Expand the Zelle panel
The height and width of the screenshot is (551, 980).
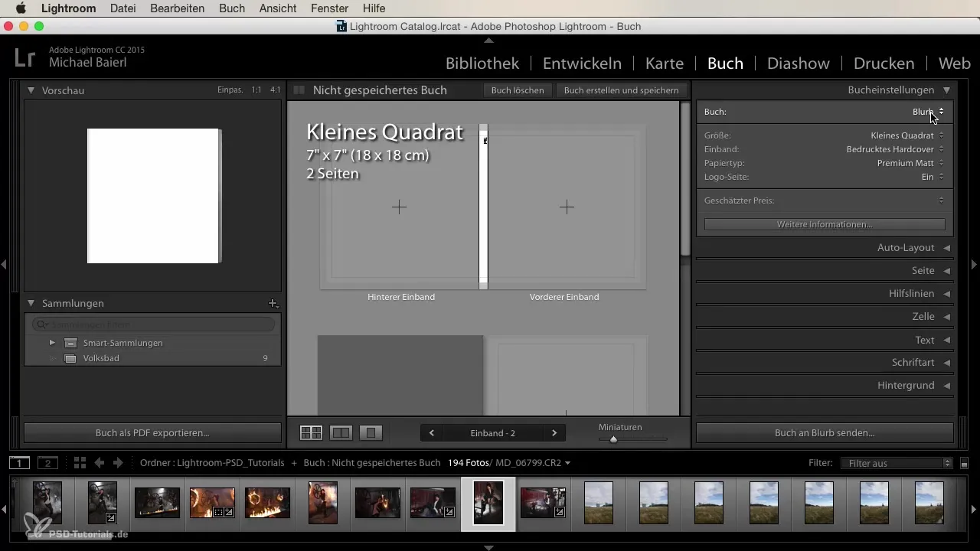click(x=947, y=317)
